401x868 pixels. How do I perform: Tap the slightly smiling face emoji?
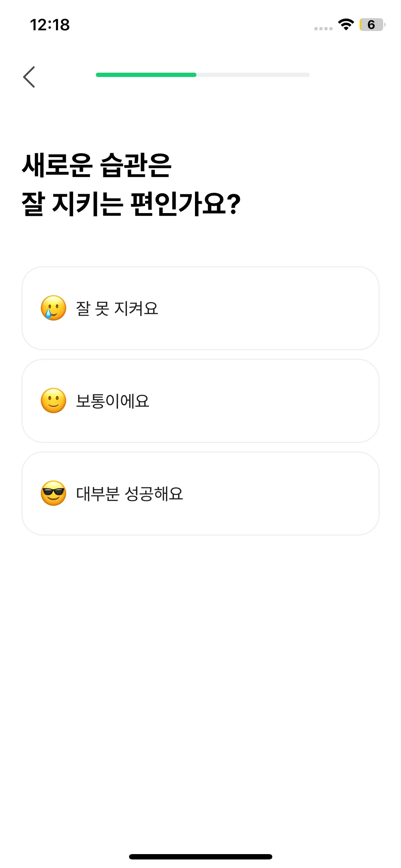[53, 401]
